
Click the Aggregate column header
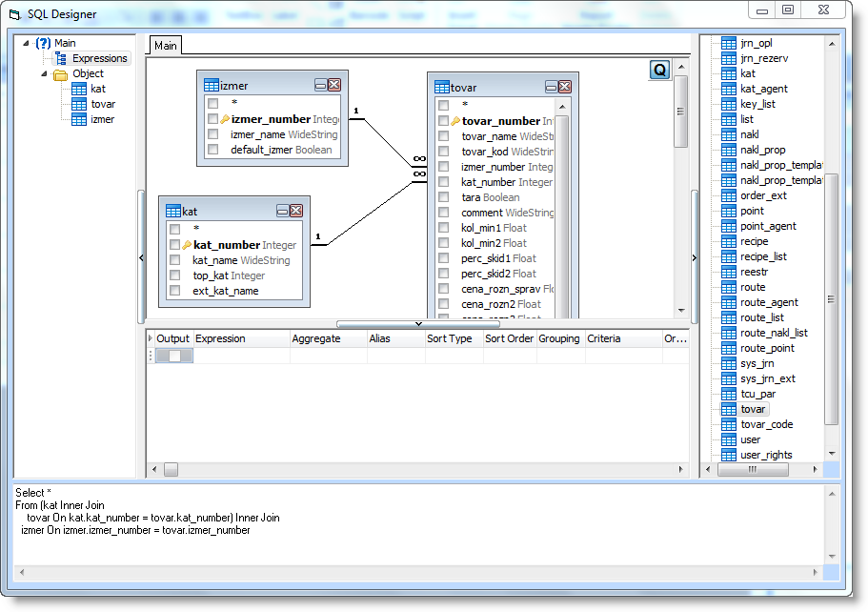coord(329,338)
